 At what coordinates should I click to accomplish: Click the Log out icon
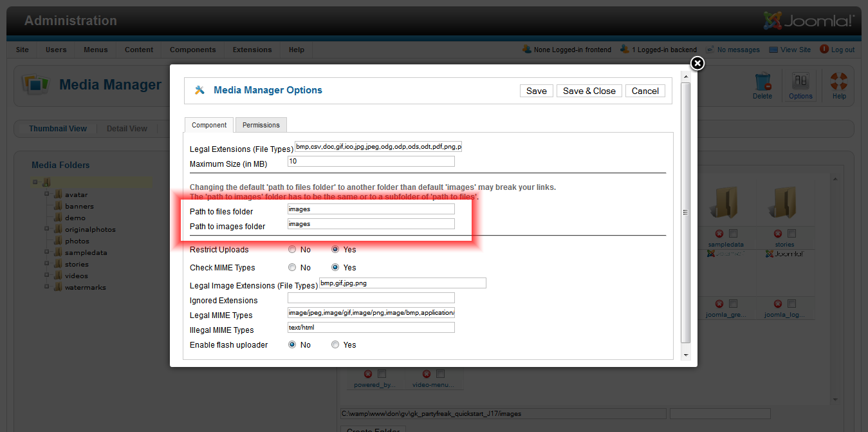tap(824, 50)
